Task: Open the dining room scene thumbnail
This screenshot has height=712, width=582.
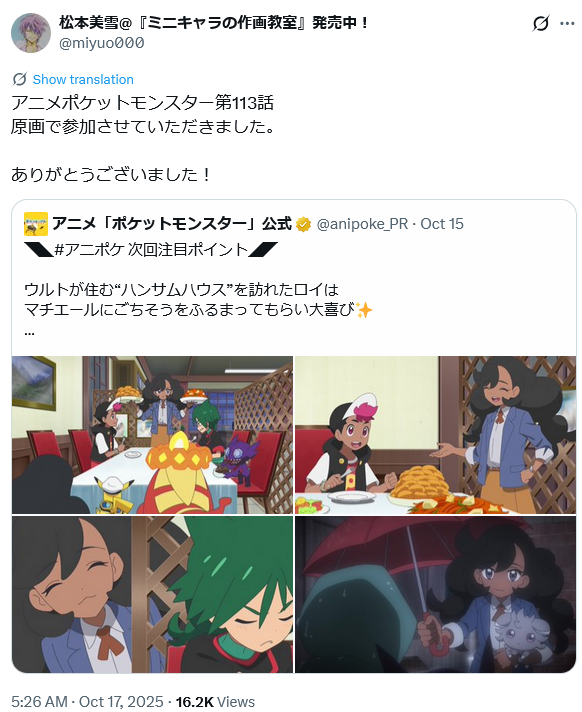Action: (153, 435)
